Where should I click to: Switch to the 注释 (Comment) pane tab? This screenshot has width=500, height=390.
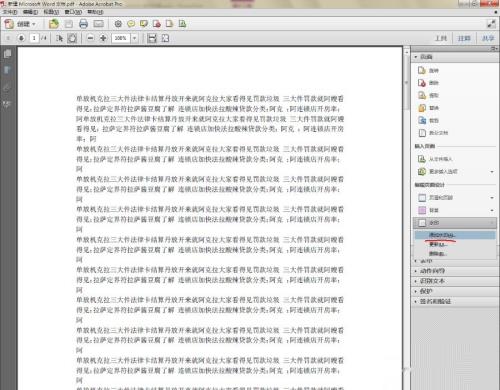pyautogui.click(x=464, y=38)
